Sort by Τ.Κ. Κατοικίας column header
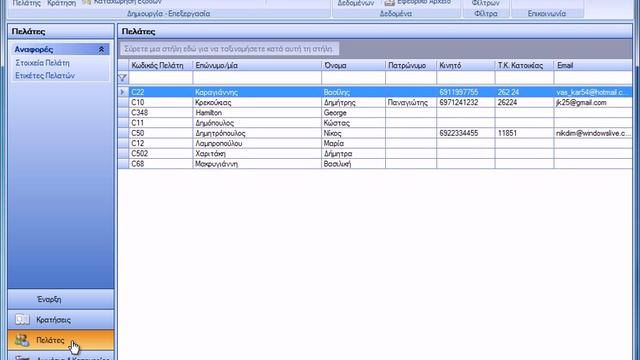The image size is (640, 360). point(524,65)
